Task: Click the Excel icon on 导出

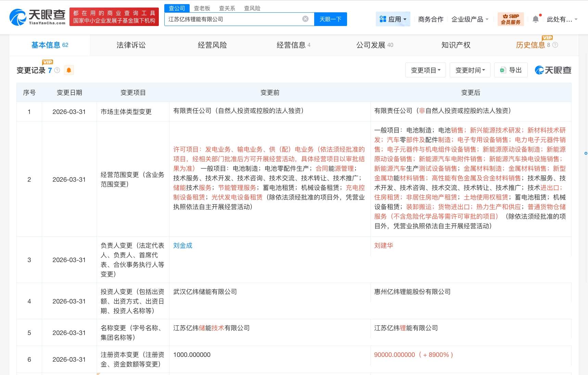Action: pos(503,70)
